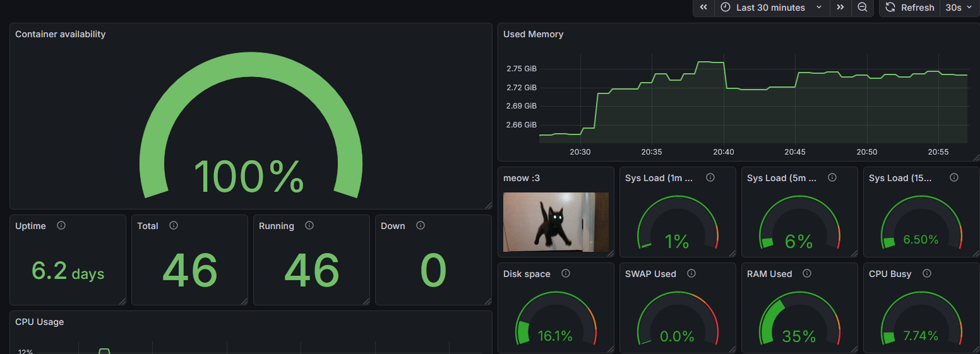Screen dimensions: 980x354
Task: Shift time range forward with double-right arrows
Action: tap(840, 8)
